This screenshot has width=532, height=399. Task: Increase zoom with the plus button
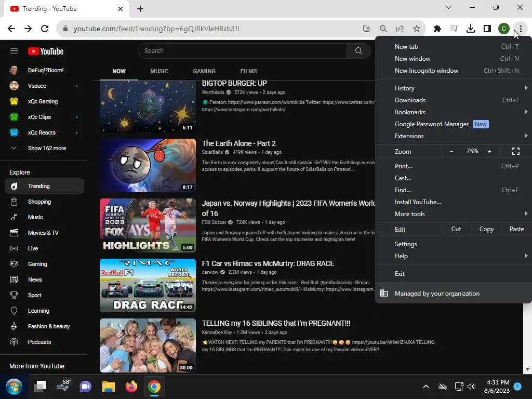pos(489,151)
